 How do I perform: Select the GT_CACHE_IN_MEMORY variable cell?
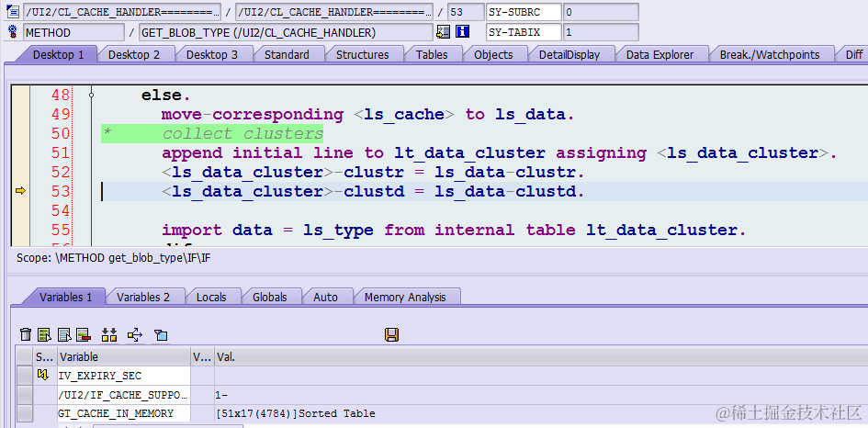[x=124, y=413]
